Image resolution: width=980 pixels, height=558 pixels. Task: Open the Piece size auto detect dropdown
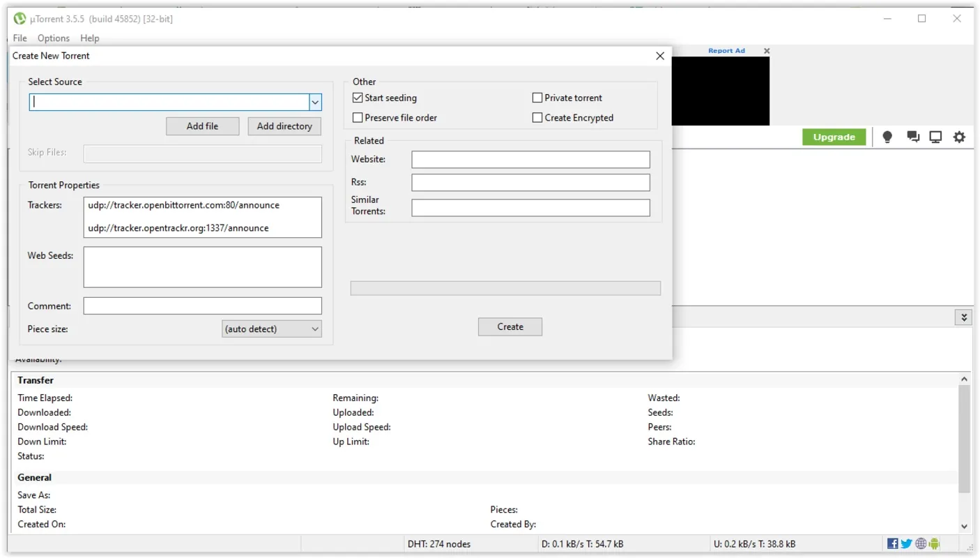pyautogui.click(x=272, y=329)
